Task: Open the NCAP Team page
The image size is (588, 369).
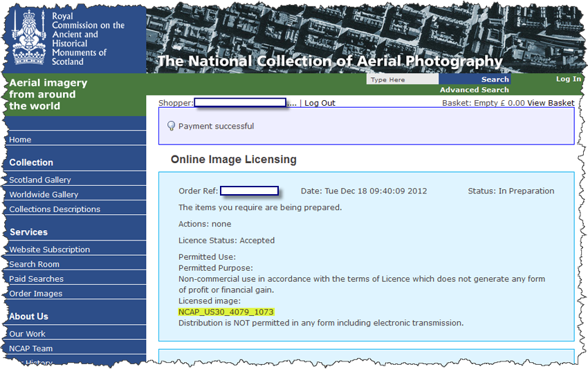Action: 30,349
